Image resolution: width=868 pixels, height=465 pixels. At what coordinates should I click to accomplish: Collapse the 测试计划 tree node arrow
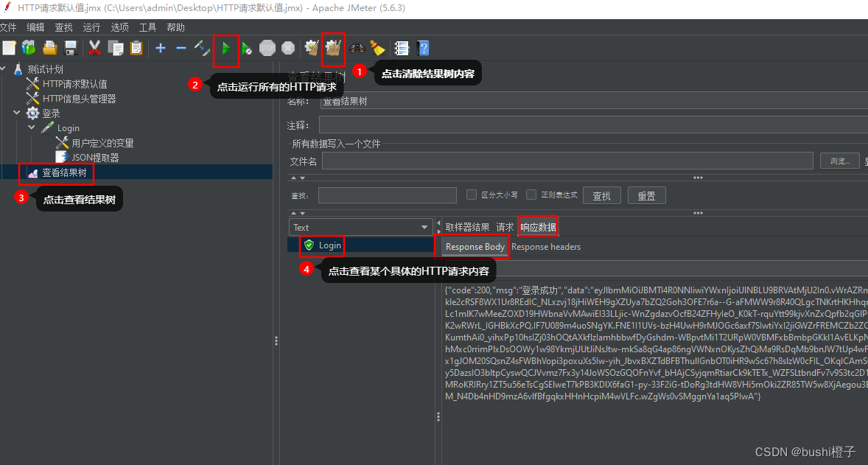click(x=4, y=69)
